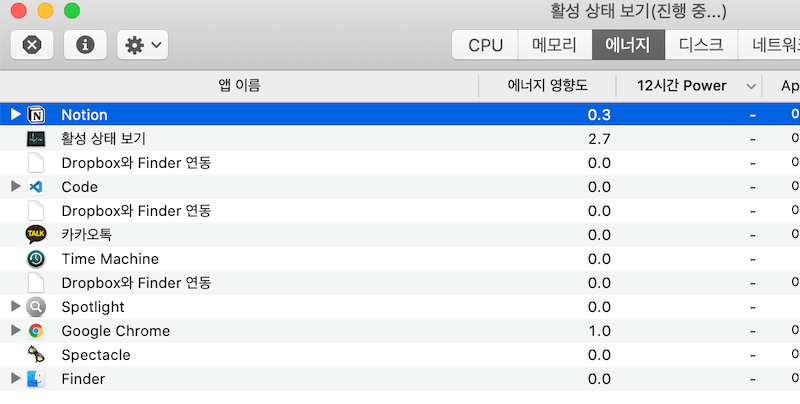800x404 pixels.
Task: Click the KakaoTalk app icon
Action: (36, 235)
